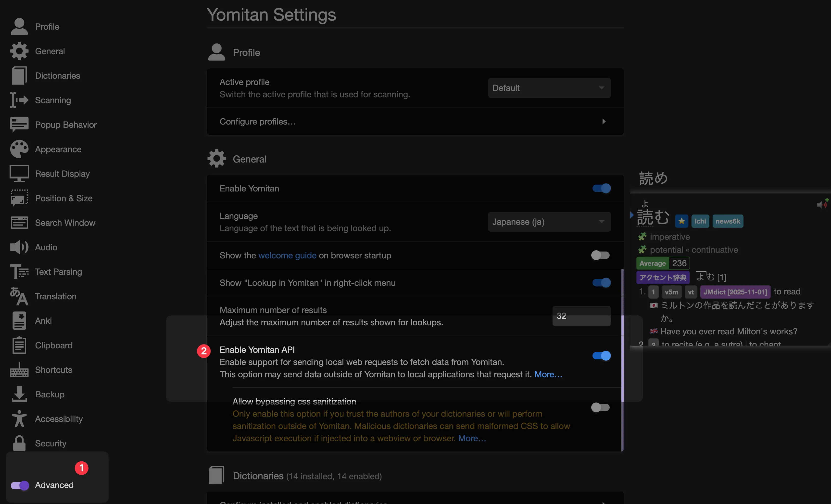
Task: Open the Language Japanese (ja) dropdown
Action: 549,222
